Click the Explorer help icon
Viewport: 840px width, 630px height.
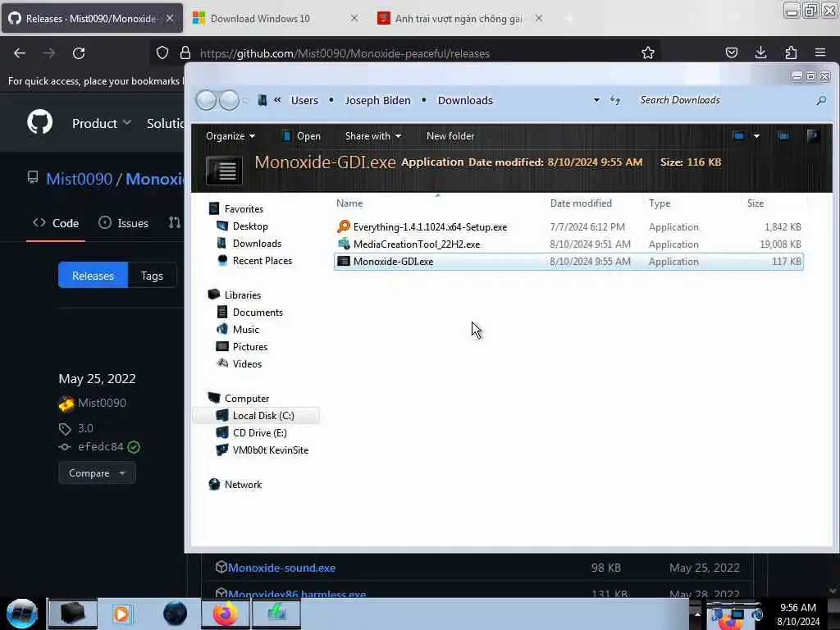[813, 136]
